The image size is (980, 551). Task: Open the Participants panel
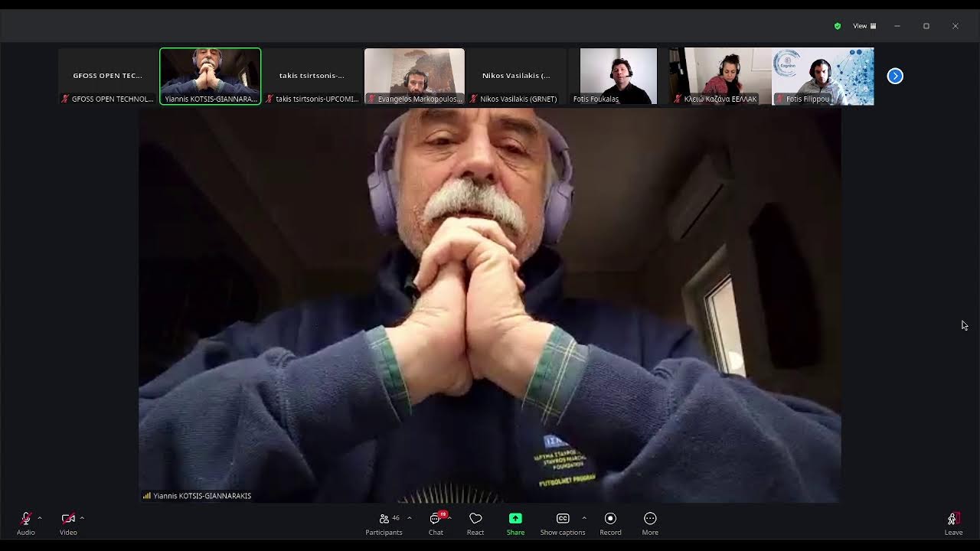(x=384, y=523)
